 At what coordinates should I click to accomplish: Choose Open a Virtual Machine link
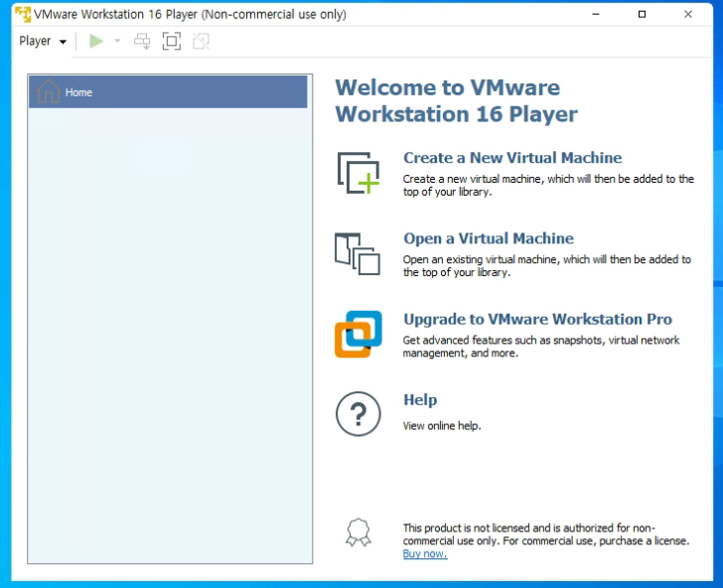tap(489, 238)
